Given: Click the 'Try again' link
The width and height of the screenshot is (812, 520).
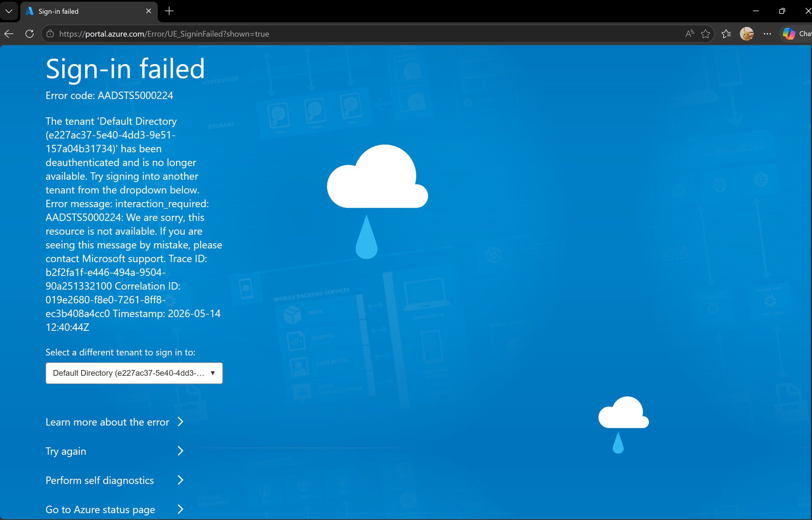Looking at the screenshot, I should click(x=66, y=451).
